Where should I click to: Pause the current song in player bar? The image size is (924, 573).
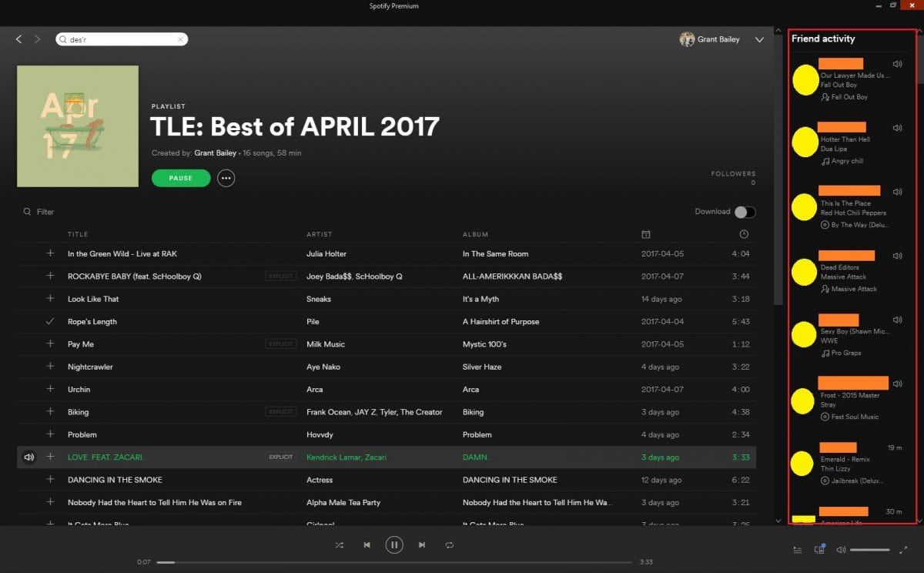pyautogui.click(x=394, y=545)
